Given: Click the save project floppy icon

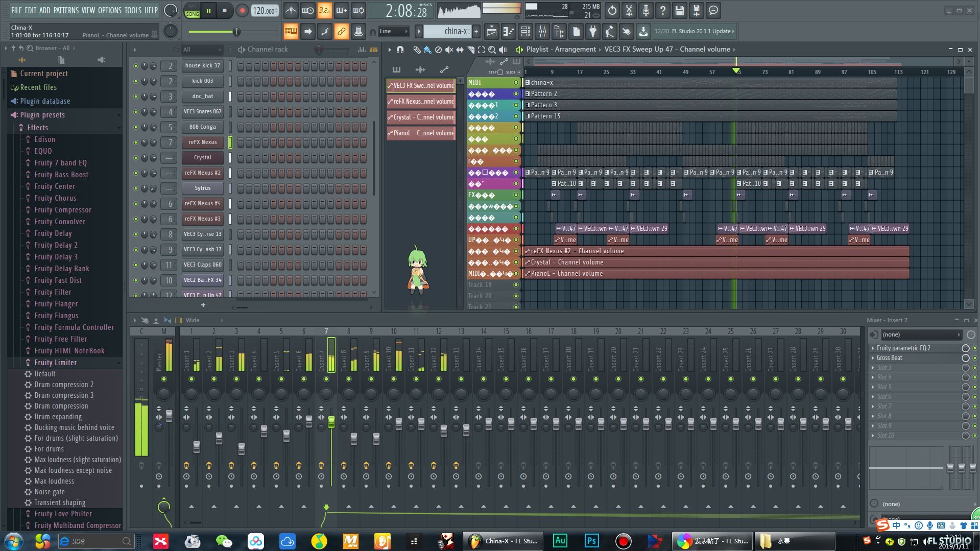Looking at the screenshot, I should point(680,10).
